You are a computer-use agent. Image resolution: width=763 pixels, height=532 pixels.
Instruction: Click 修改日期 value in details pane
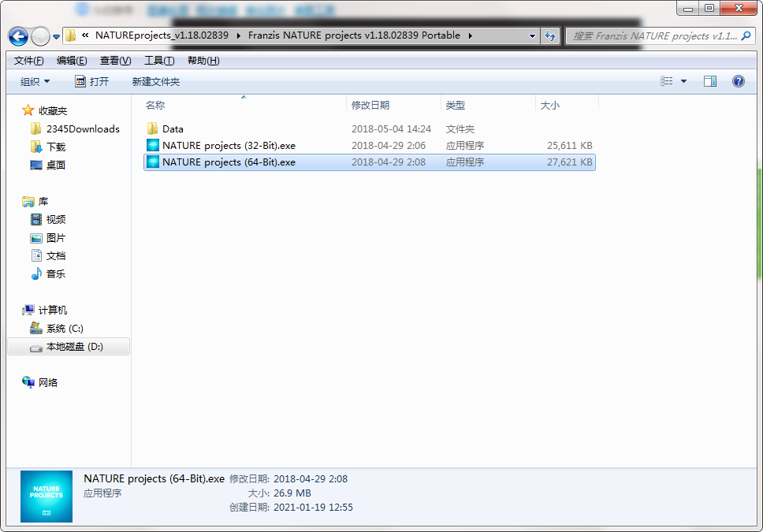(x=311, y=479)
